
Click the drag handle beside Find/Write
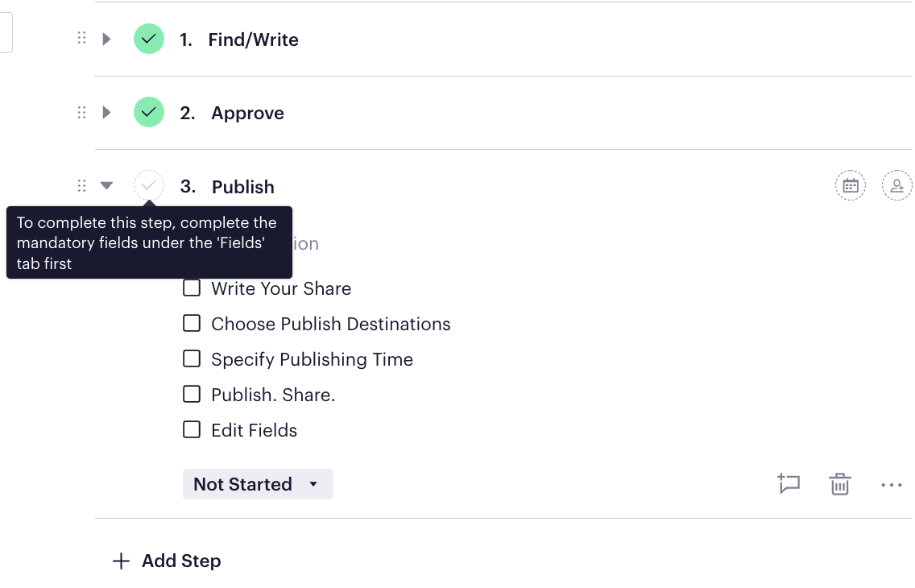click(81, 38)
